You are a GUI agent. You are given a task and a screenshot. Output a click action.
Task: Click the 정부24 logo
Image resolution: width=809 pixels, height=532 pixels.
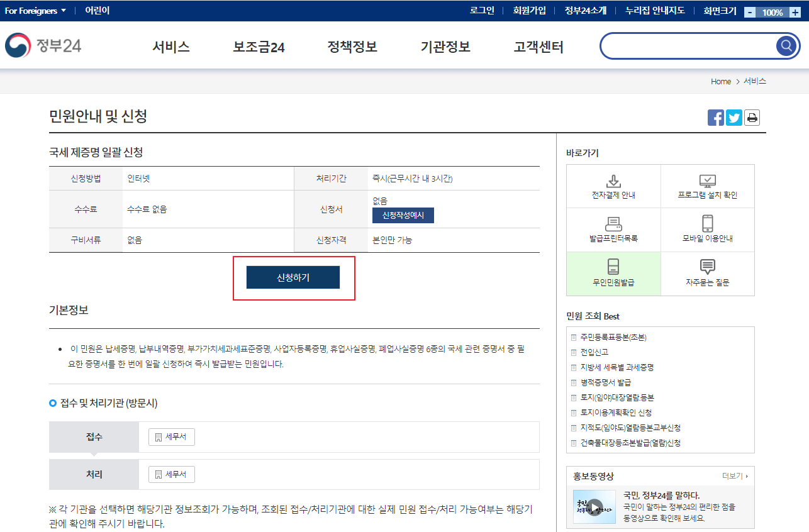click(43, 46)
